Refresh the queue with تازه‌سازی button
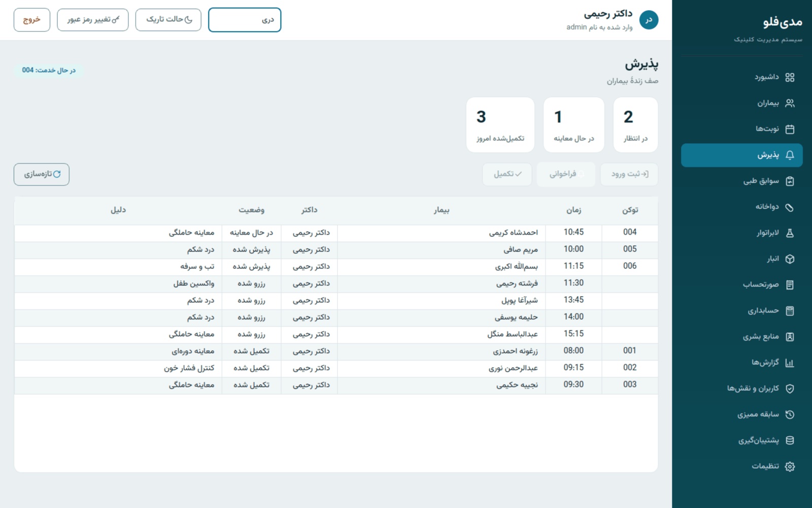 pos(42,174)
